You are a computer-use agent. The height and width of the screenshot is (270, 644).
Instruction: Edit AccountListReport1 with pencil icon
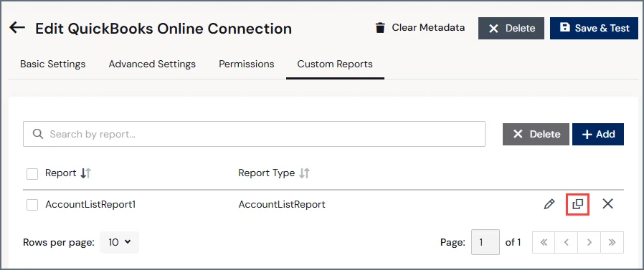549,204
